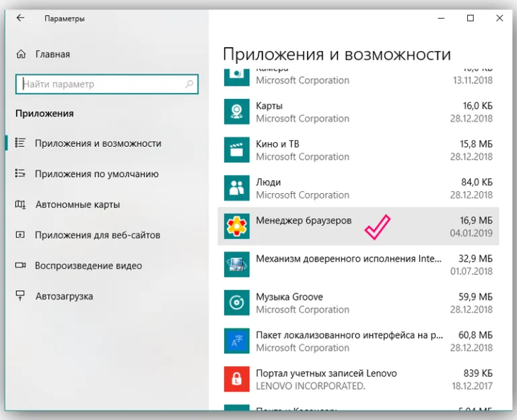Viewport: 517px width, 420px height.
Task: Open Автономные карты section
Action: pos(78,205)
